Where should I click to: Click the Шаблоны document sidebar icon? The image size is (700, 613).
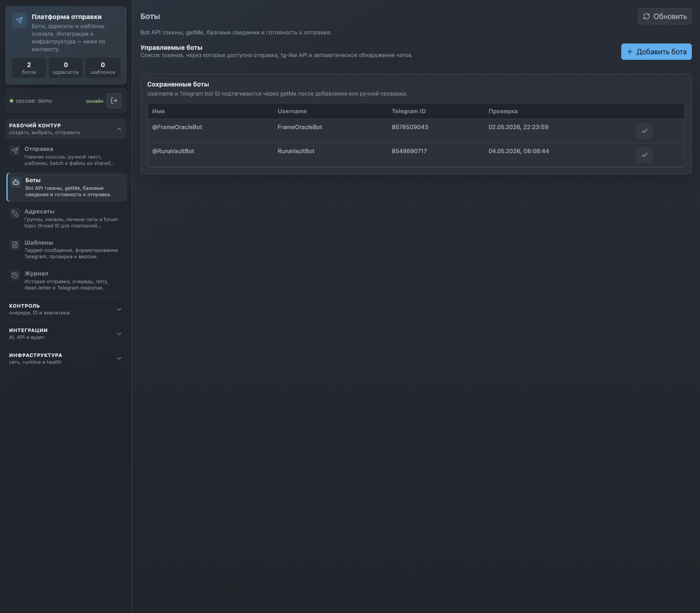click(15, 245)
